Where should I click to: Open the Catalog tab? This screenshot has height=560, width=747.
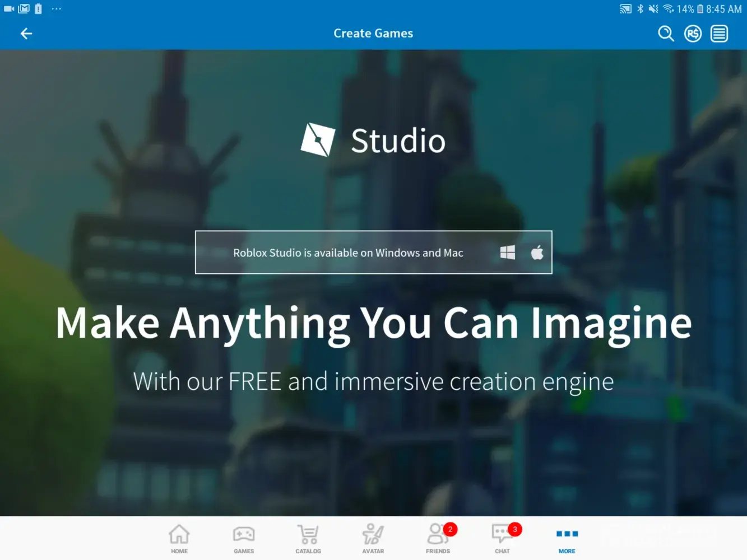tap(308, 538)
